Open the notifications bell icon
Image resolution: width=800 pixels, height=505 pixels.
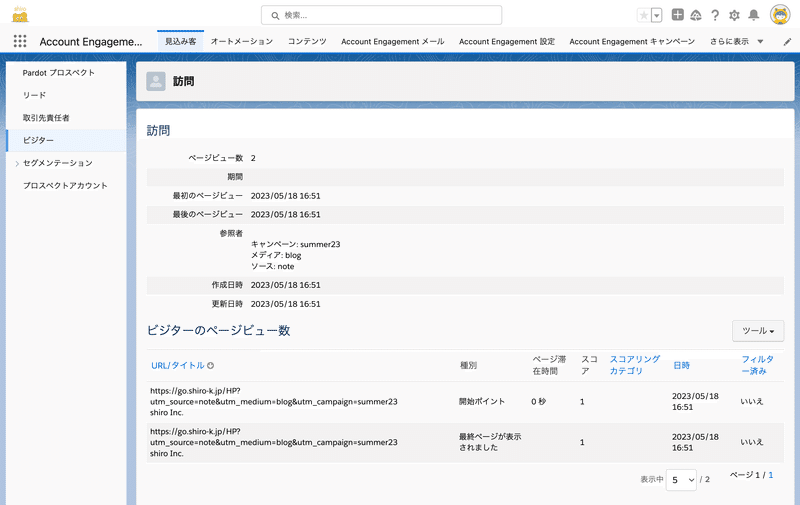point(754,15)
